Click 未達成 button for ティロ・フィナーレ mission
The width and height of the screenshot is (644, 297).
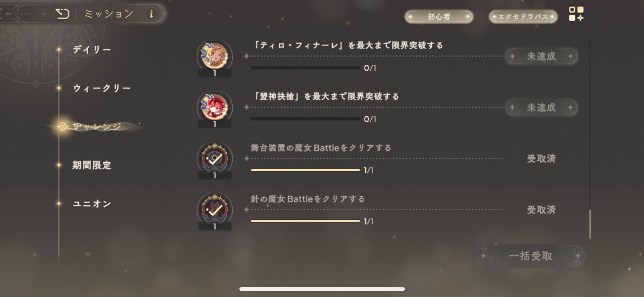[541, 56]
